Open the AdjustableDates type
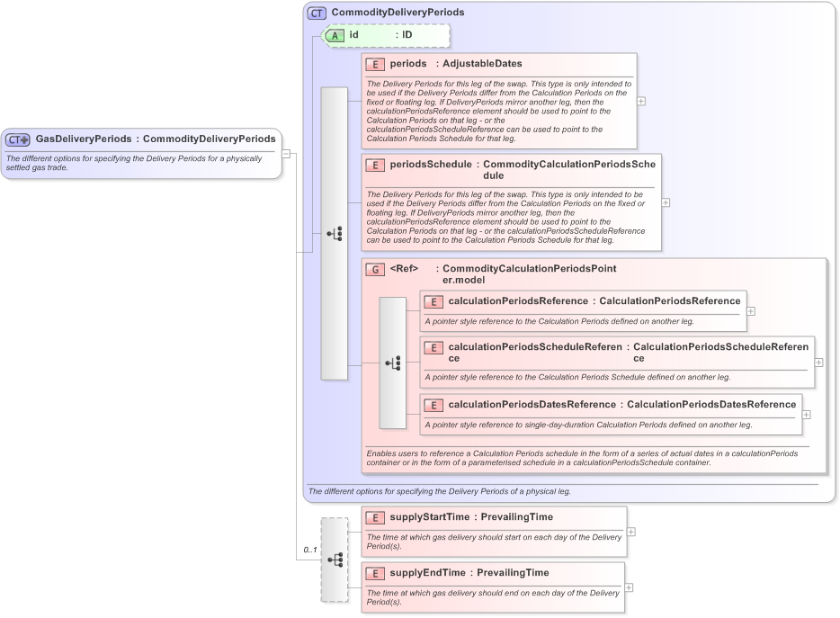The height and width of the screenshot is (618, 840). point(482,63)
